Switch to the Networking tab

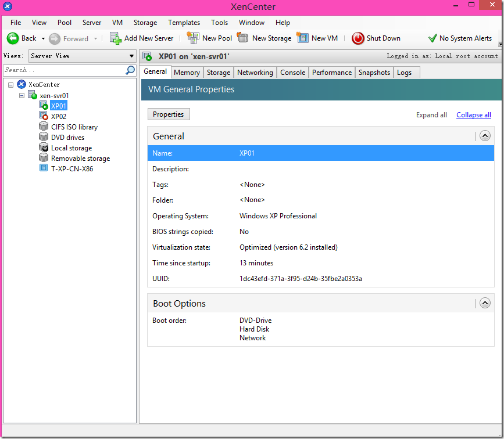point(255,73)
